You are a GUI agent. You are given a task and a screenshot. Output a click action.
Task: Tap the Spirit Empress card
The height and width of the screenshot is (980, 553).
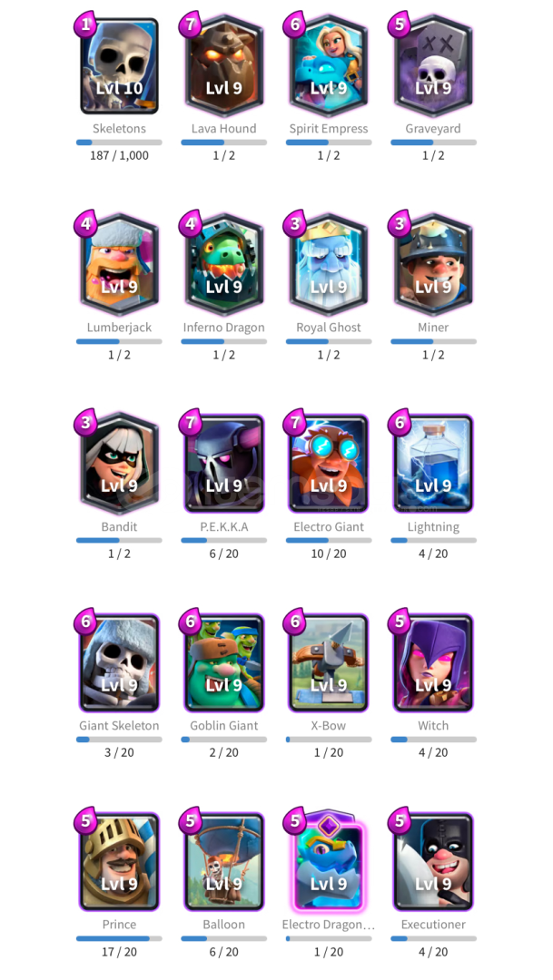[329, 66]
